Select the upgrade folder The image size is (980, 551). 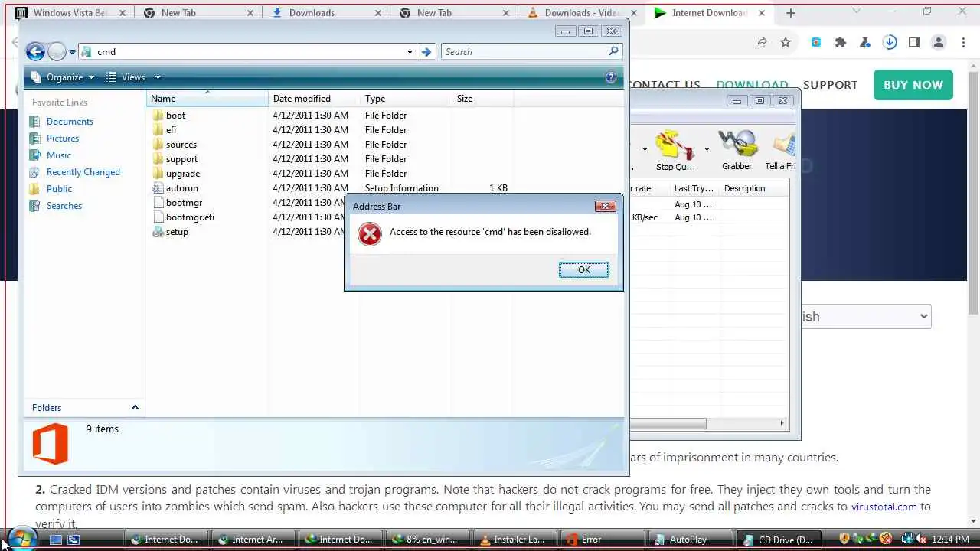(x=182, y=173)
